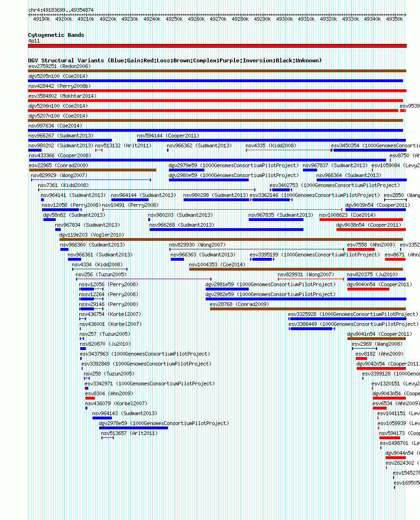Open the esv3362146 variant label

315,196
